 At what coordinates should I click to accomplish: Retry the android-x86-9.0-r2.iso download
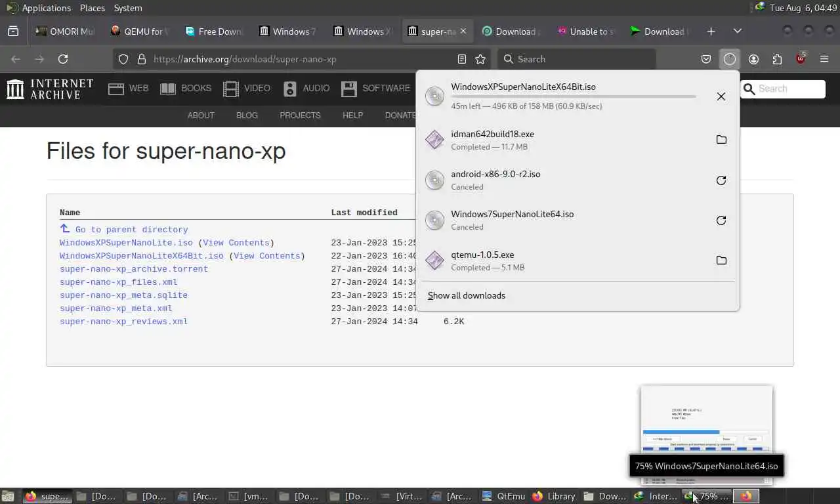tap(721, 180)
